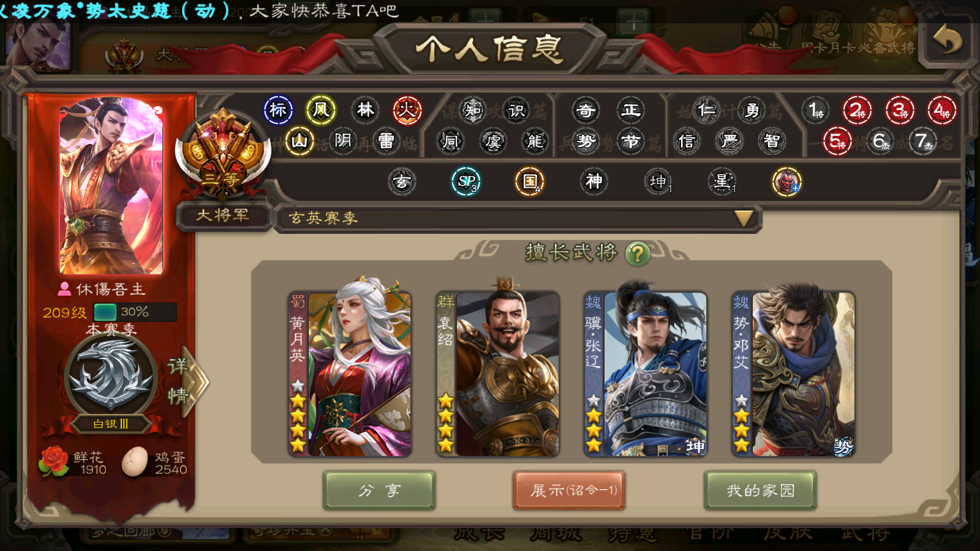Select the 标 badge icon
The width and height of the screenshot is (980, 551).
click(x=278, y=110)
